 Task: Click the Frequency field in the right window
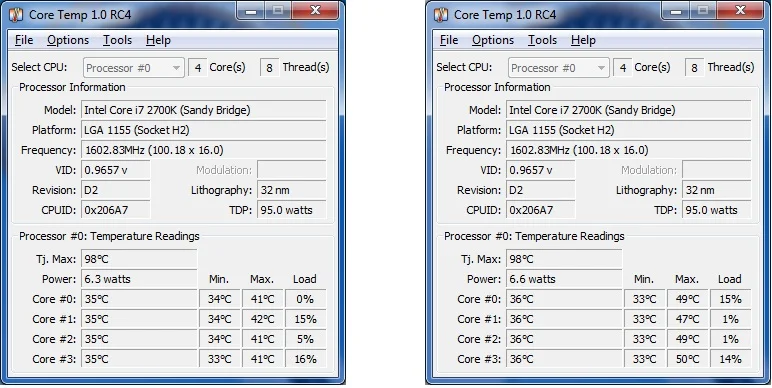[628, 150]
